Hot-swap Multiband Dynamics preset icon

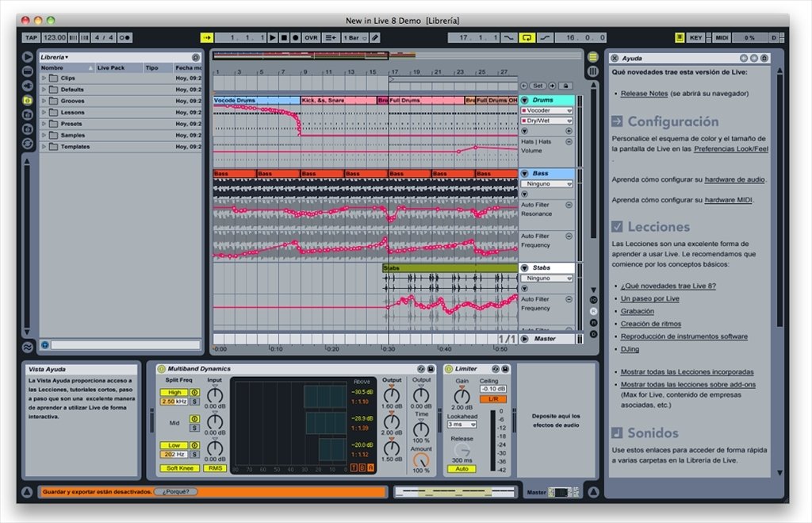(x=421, y=369)
